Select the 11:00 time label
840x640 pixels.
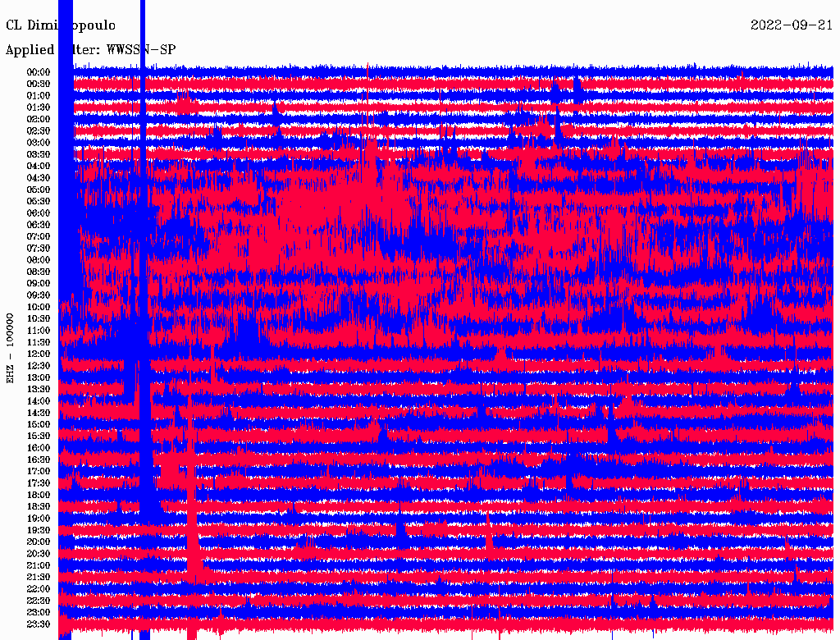pyautogui.click(x=39, y=330)
